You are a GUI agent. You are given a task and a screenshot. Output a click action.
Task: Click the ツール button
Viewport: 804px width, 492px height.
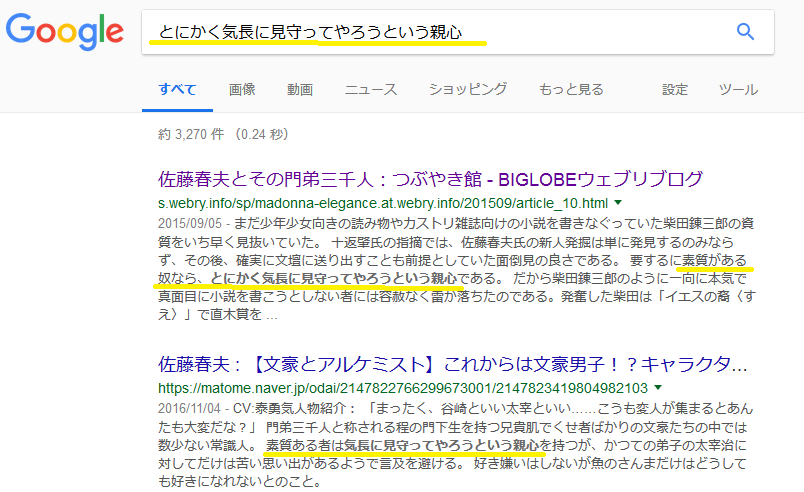tap(738, 90)
